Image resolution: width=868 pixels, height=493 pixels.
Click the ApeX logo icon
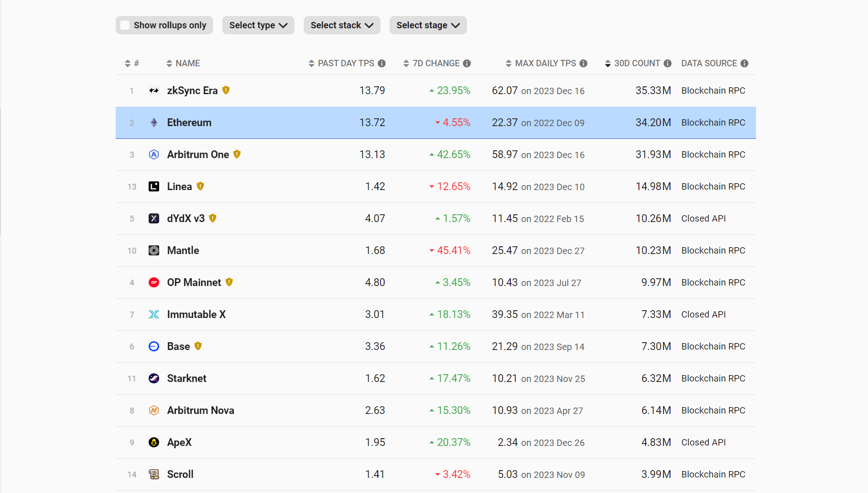coord(154,442)
